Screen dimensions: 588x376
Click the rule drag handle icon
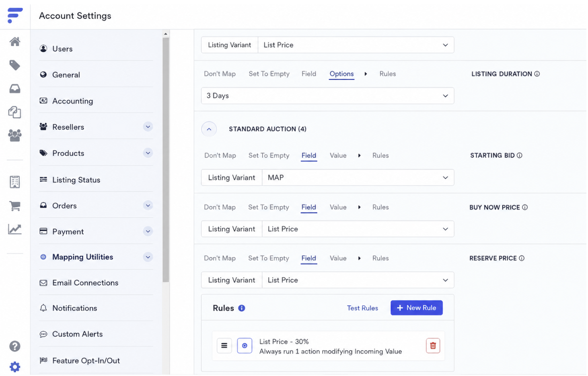(x=224, y=346)
